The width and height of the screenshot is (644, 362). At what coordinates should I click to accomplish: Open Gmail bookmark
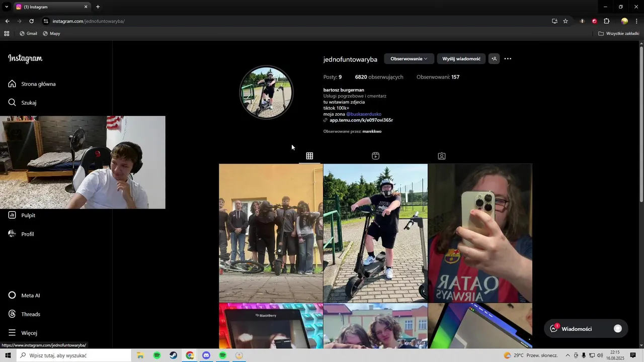pyautogui.click(x=28, y=34)
